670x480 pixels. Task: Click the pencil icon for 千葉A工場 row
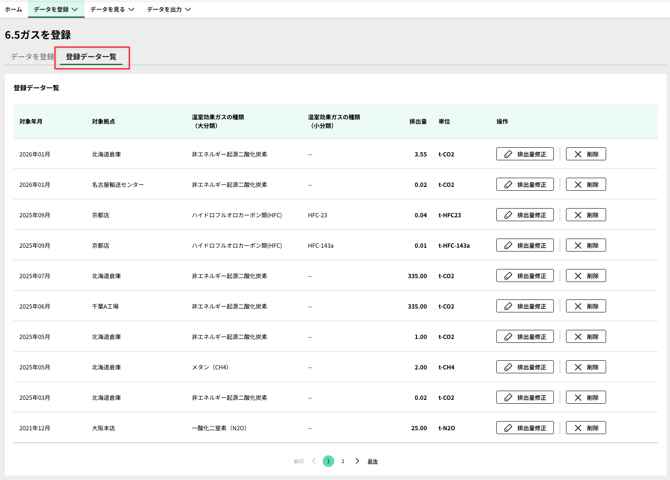click(x=508, y=306)
